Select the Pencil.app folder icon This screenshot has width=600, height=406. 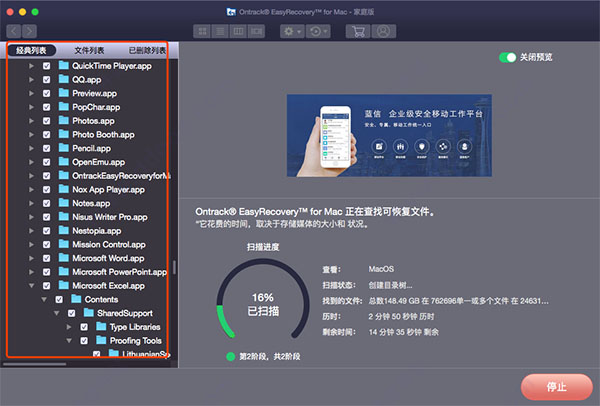coord(64,148)
